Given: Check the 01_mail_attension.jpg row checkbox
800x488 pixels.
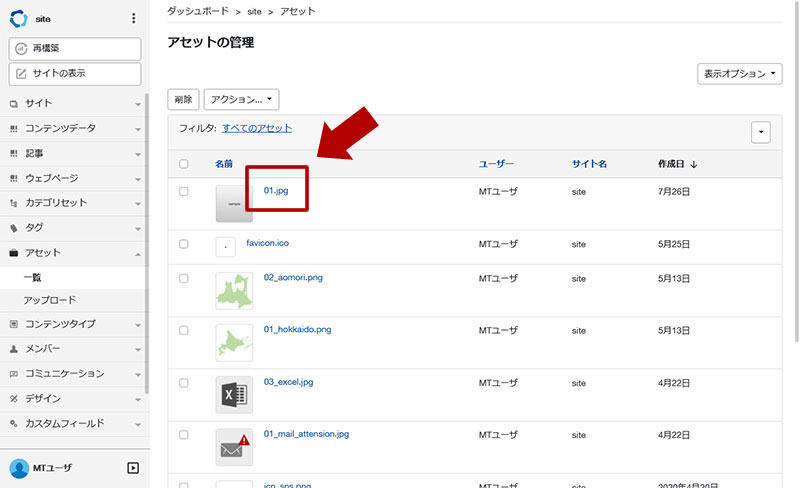Looking at the screenshot, I should pos(184,435).
